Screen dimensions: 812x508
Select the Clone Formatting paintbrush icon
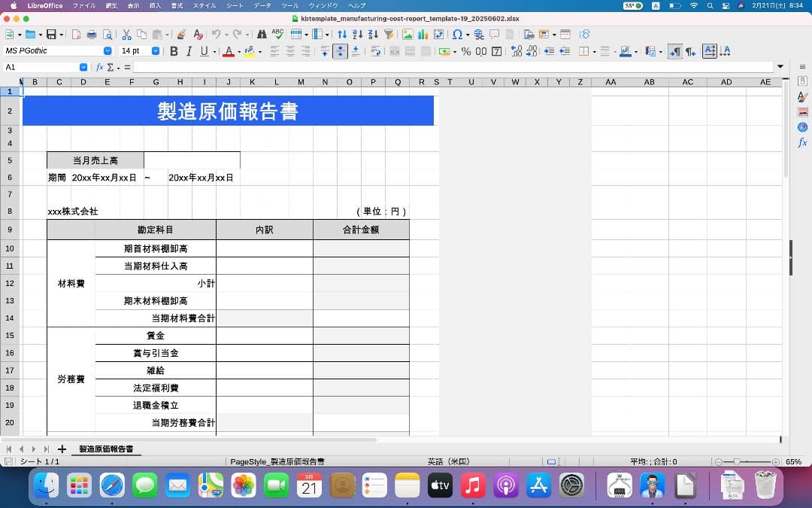click(x=181, y=35)
